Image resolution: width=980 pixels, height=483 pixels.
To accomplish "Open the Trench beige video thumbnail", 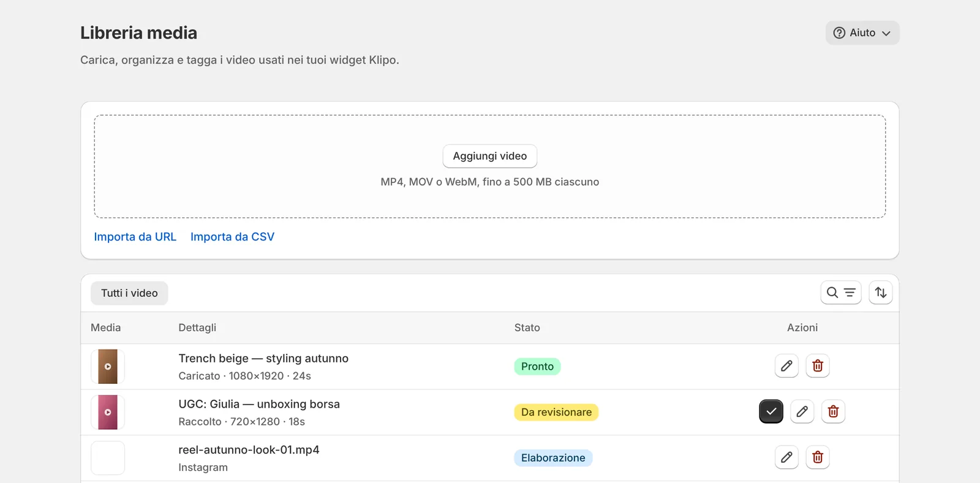I will coord(108,367).
